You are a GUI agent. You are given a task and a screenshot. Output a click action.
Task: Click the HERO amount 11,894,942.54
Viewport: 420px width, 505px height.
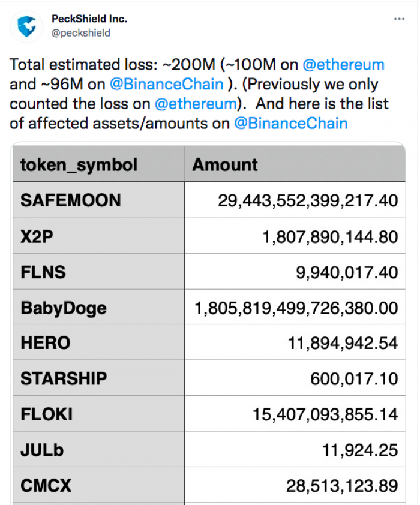[x=343, y=342]
